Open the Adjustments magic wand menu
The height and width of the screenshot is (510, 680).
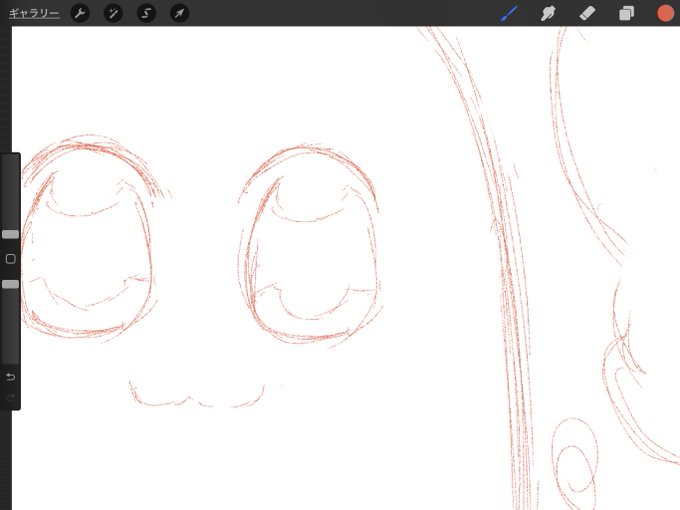[113, 13]
